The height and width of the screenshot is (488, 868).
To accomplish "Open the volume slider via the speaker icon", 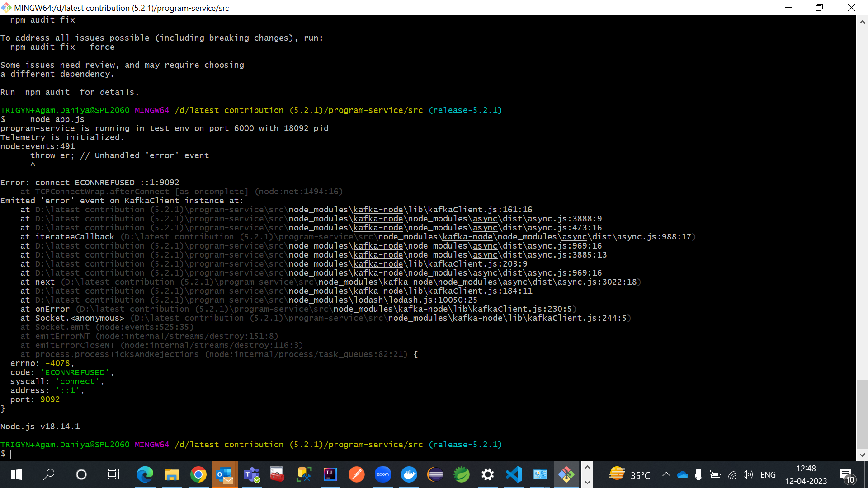I will click(748, 474).
